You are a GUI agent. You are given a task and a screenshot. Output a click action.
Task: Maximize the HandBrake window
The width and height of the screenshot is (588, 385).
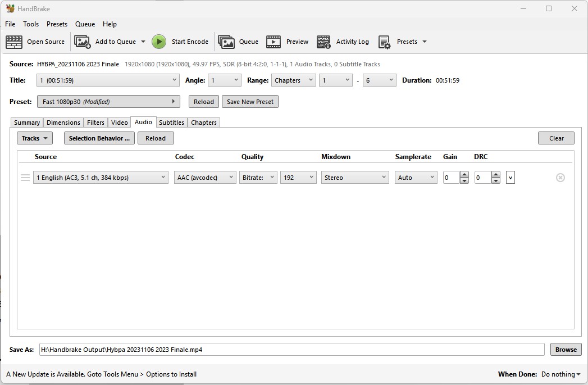[x=549, y=8]
